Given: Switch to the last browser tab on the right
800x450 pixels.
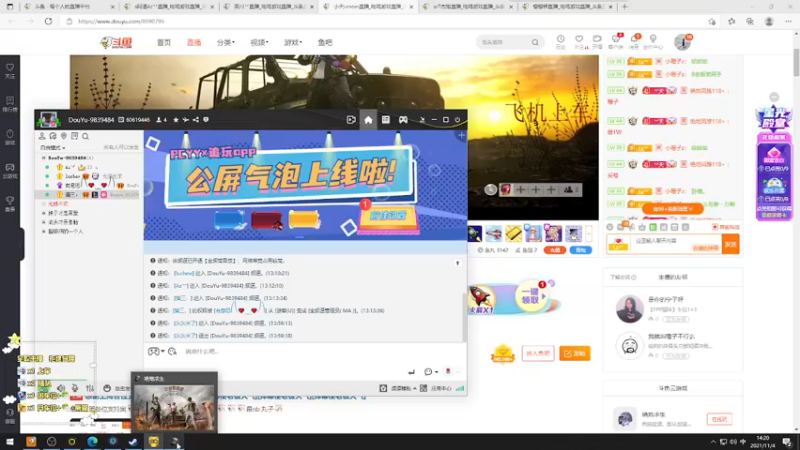Looking at the screenshot, I should [567, 7].
